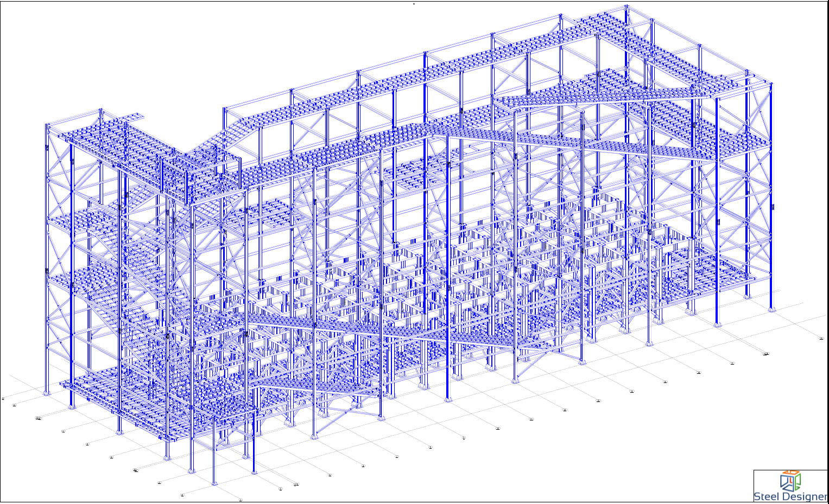The height and width of the screenshot is (504, 829).
Task: Select the base plate of the rightmost column
Action: click(x=771, y=310)
